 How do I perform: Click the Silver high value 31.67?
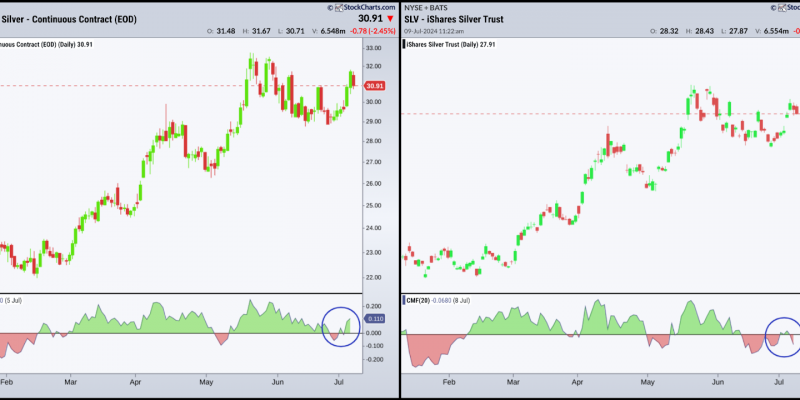point(261,31)
